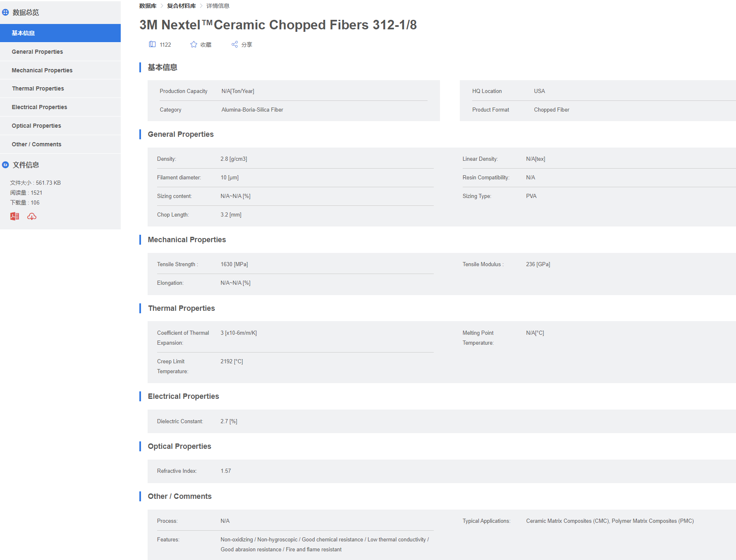The image size is (736, 560).
Task: Click the Sizing content label
Action: click(174, 196)
